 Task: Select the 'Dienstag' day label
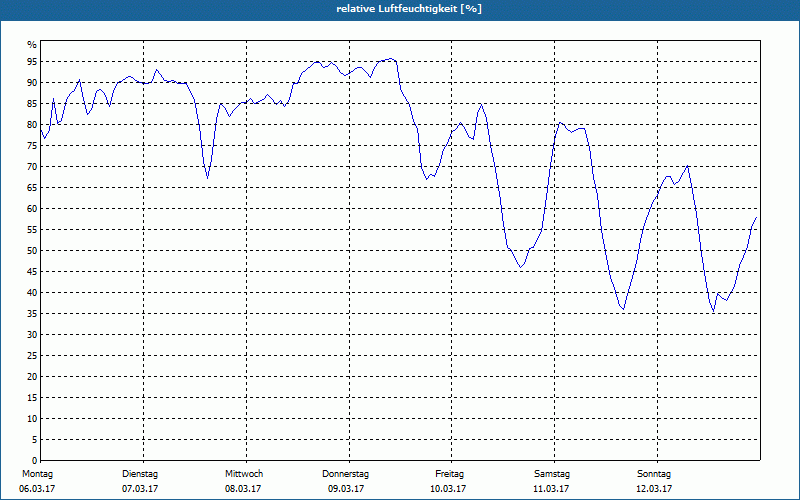coord(140,474)
